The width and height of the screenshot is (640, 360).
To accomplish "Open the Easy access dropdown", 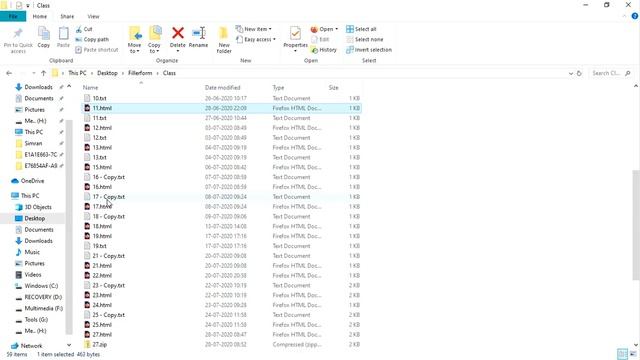I will click(x=256, y=40).
